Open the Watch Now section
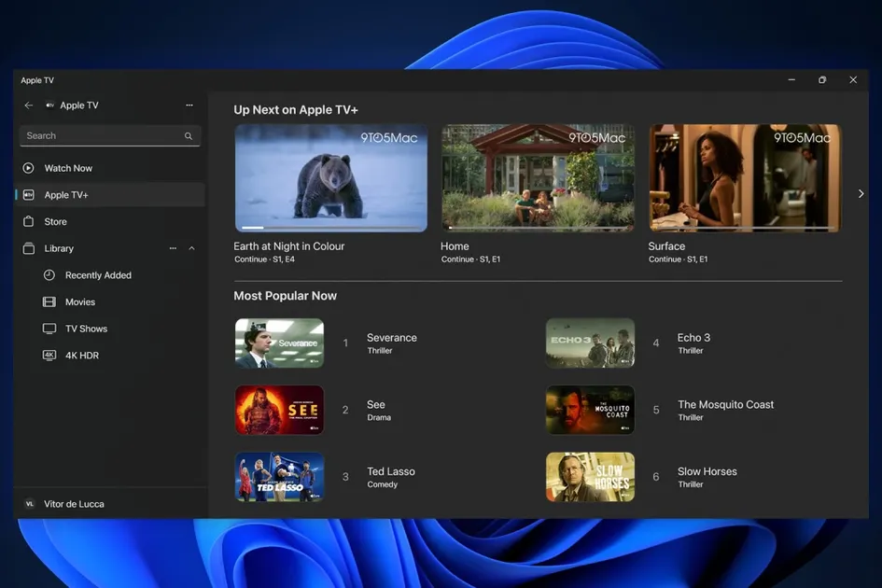 point(109,168)
